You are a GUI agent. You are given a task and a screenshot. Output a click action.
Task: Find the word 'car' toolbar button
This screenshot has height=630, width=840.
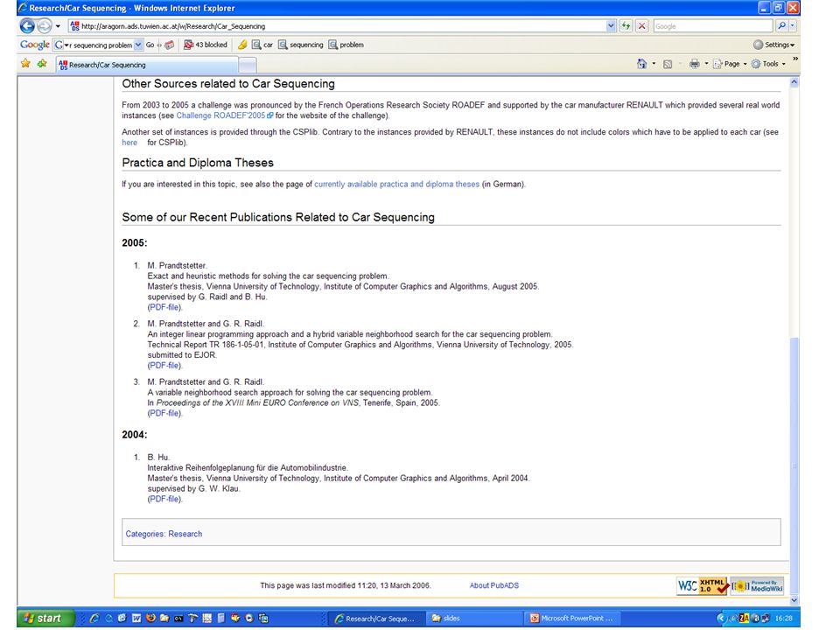click(x=262, y=45)
